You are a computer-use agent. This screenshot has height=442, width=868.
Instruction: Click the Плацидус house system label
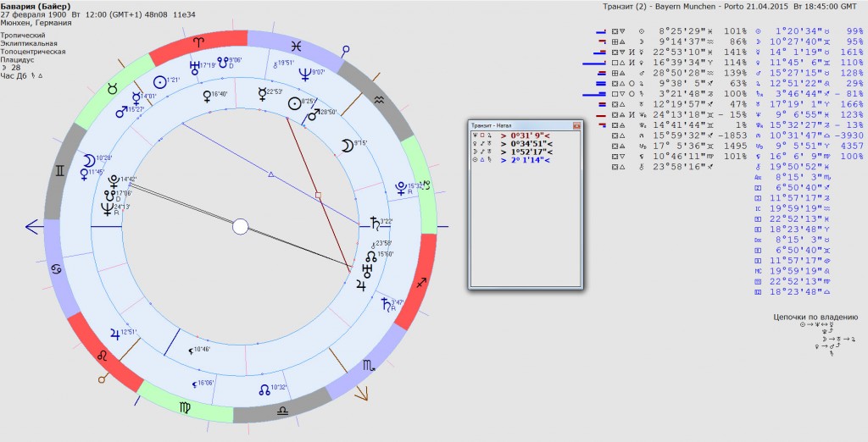tap(18, 59)
